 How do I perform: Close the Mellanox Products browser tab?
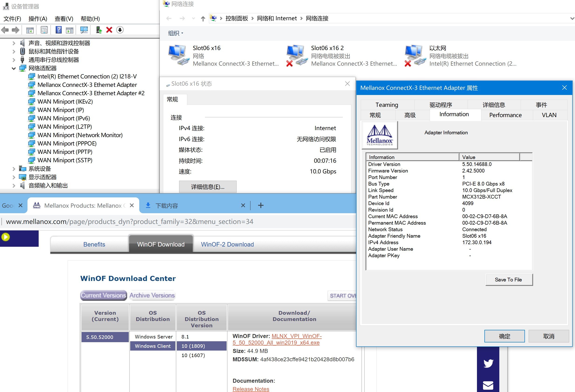(x=132, y=205)
